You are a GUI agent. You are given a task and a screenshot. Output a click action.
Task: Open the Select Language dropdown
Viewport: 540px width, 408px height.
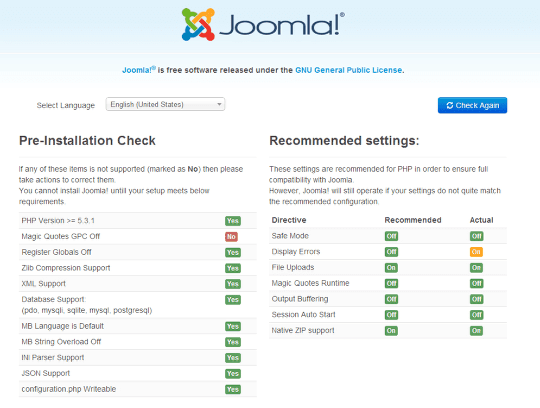click(165, 104)
